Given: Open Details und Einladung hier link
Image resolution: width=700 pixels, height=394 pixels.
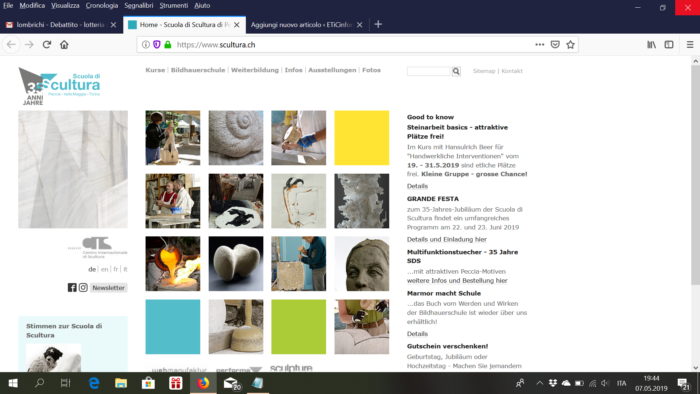Looking at the screenshot, I should coord(446,240).
